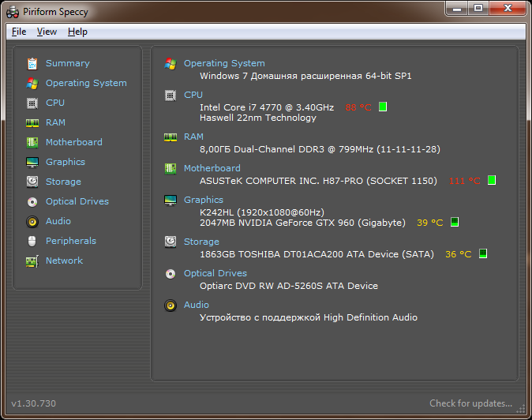This screenshot has height=420, width=532.
Task: Click the Audio speaker icon in summary panel
Action: [170, 306]
